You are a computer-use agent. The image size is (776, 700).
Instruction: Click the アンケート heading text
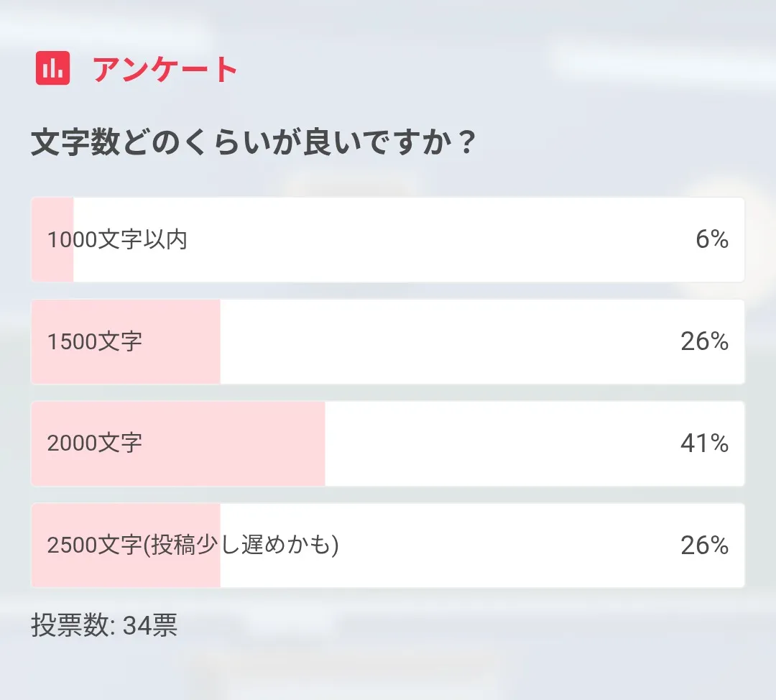pos(165,69)
